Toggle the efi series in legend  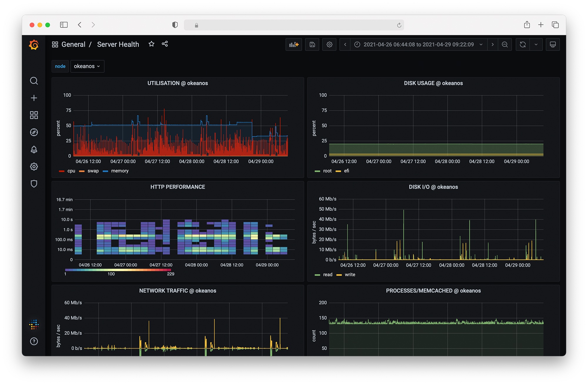click(346, 171)
